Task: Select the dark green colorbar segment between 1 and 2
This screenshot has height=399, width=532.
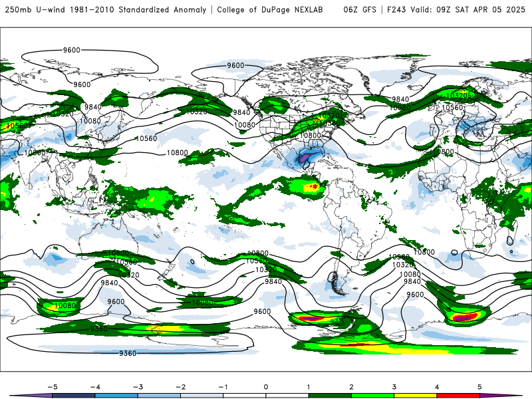Action: coord(330,396)
